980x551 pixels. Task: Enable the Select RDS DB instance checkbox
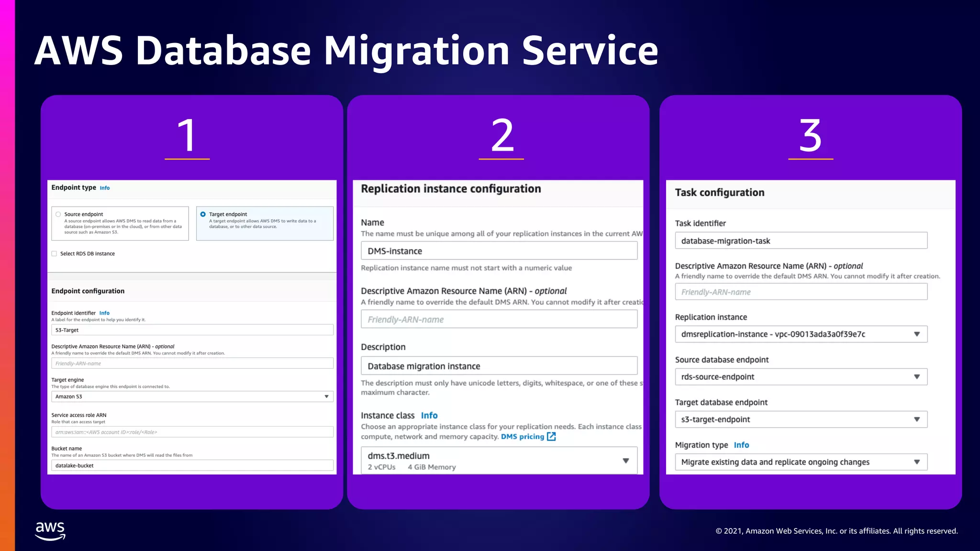tap(54, 253)
